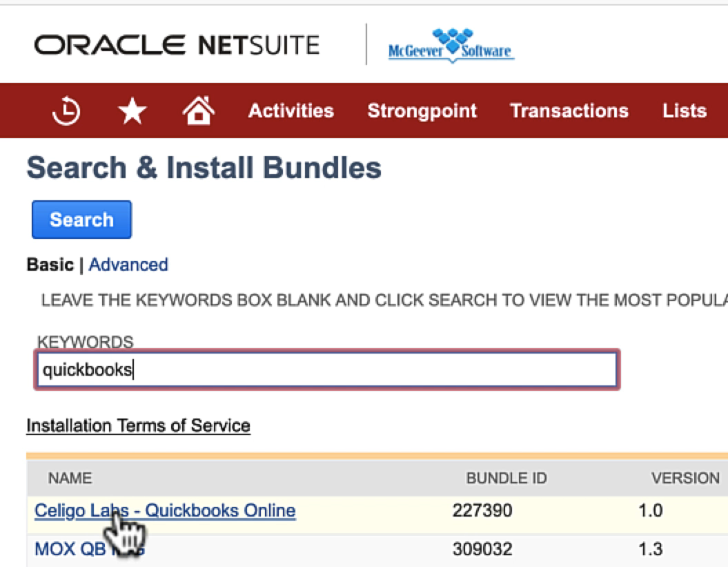
Task: Sort by the VERSION column header
Action: [x=685, y=478]
